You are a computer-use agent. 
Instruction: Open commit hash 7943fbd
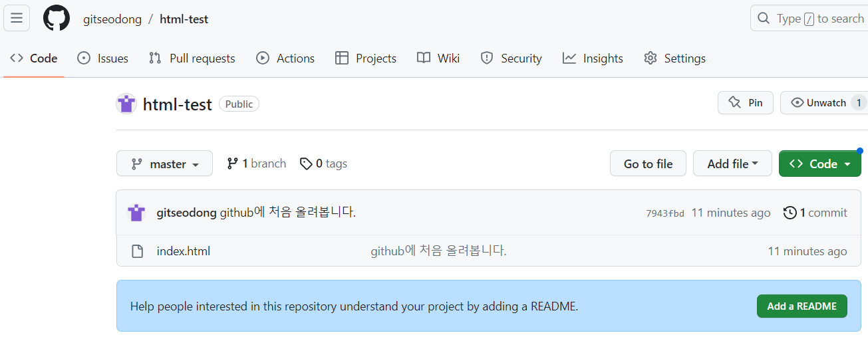click(x=664, y=213)
